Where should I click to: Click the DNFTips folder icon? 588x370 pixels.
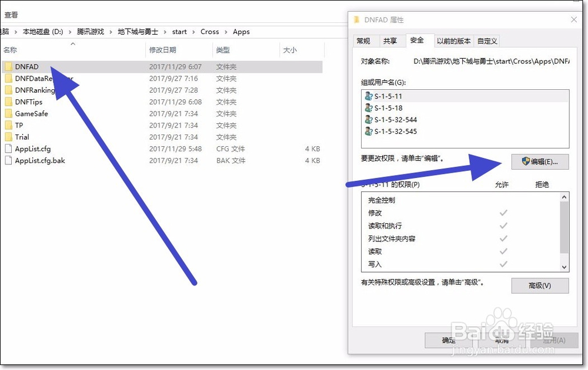click(9, 102)
